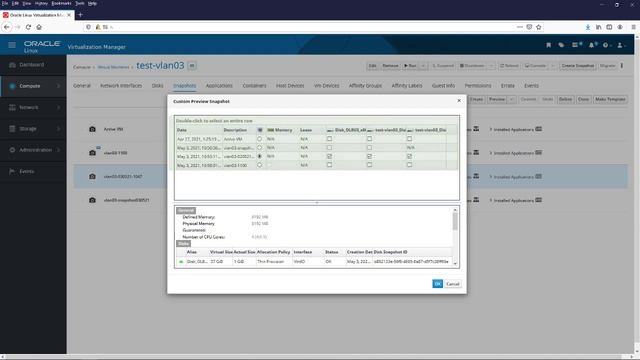
Task: Open the Shutdown button dropdown arrow
Action: pos(491,66)
